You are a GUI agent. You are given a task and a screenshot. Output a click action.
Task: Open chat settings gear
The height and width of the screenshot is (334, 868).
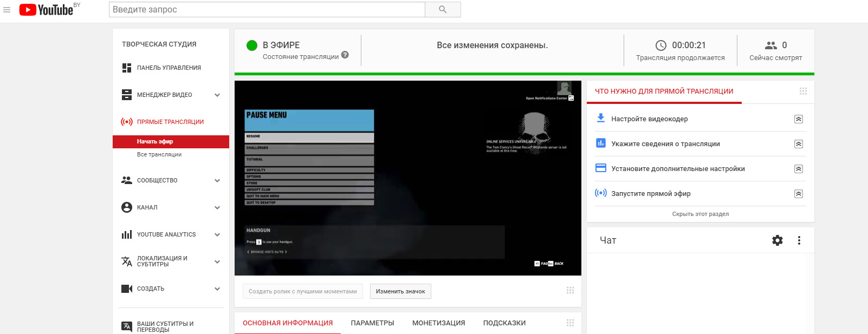pos(778,240)
